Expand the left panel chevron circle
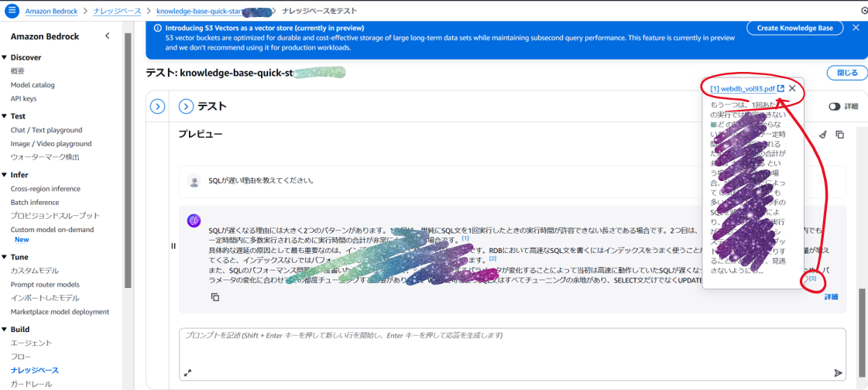 tap(158, 106)
